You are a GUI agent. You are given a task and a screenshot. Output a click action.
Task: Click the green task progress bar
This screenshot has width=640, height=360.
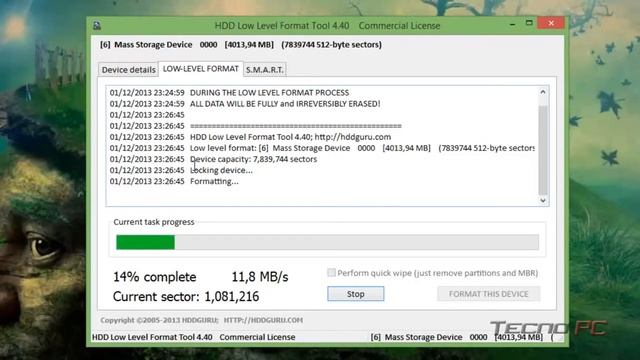pyautogui.click(x=327, y=242)
